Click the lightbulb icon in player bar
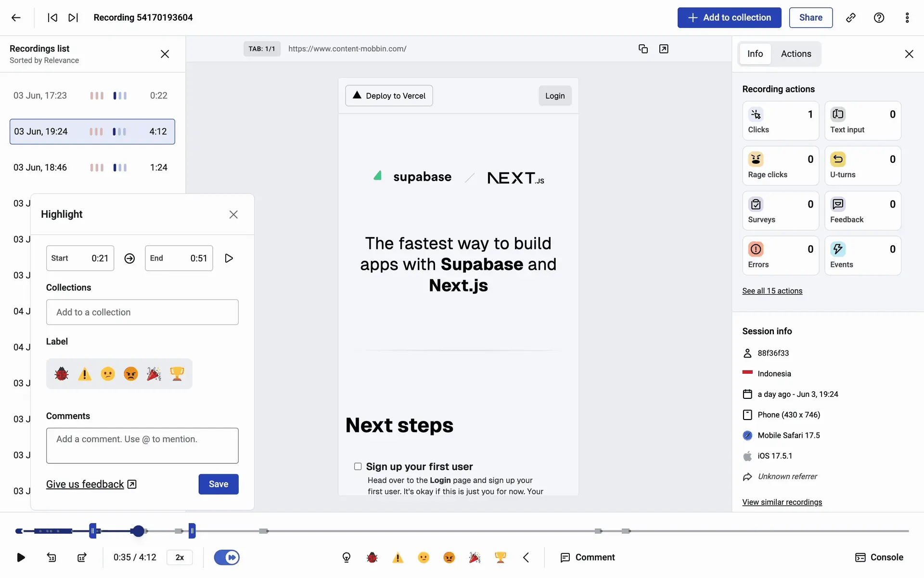The width and height of the screenshot is (924, 578). tap(346, 557)
